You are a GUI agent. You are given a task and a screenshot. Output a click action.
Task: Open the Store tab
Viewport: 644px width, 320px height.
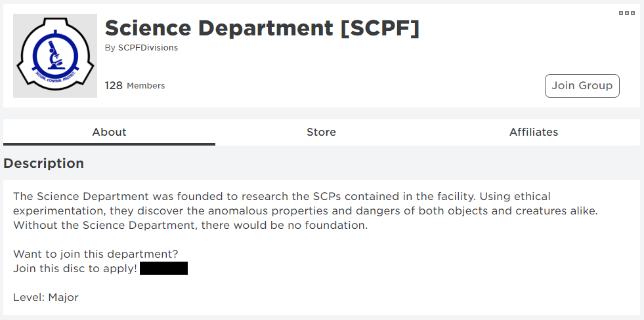tap(321, 132)
